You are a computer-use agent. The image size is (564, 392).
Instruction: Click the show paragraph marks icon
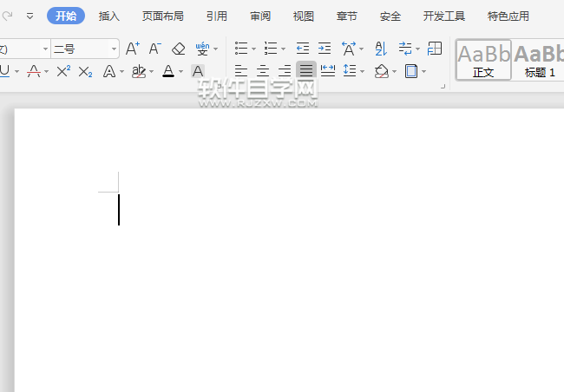click(405, 49)
